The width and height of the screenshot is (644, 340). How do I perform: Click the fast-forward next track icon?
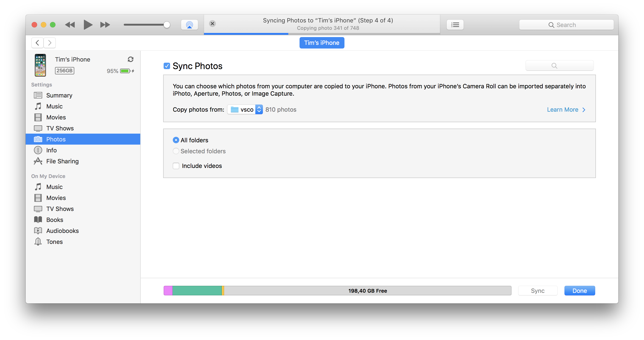coord(105,25)
